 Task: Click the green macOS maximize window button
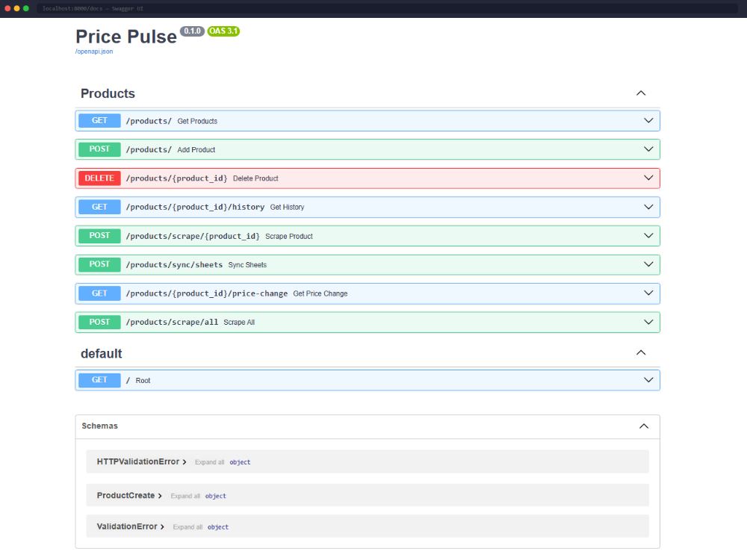(x=26, y=8)
